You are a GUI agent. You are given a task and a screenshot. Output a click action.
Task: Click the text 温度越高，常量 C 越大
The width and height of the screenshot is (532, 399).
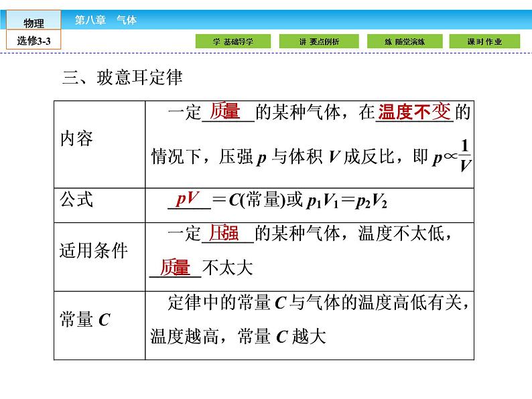point(238,336)
